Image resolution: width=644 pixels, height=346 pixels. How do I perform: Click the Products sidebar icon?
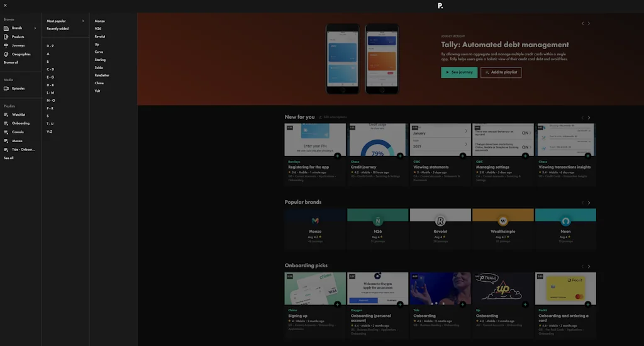pos(6,36)
